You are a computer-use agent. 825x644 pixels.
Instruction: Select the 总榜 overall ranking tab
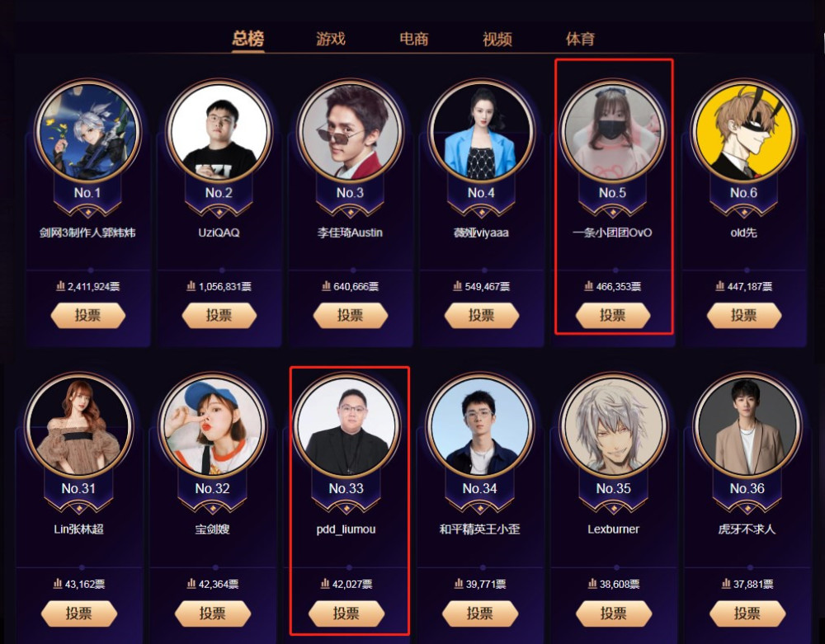[247, 39]
